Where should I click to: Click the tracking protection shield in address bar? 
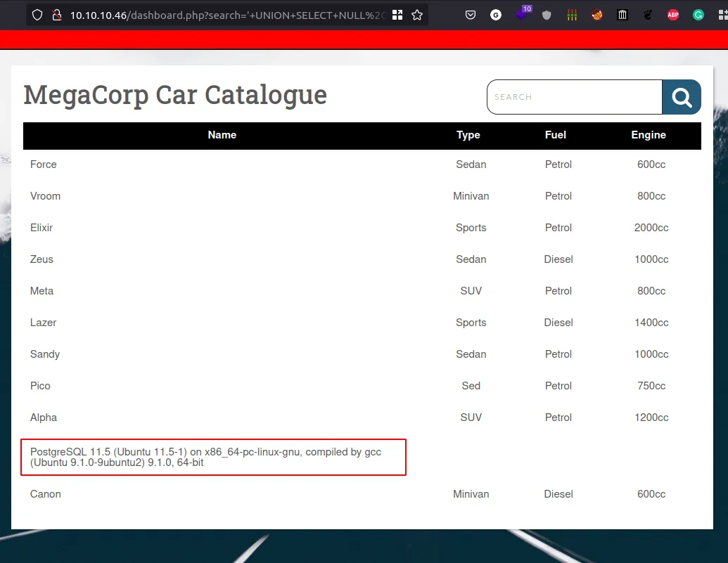pos(38,15)
